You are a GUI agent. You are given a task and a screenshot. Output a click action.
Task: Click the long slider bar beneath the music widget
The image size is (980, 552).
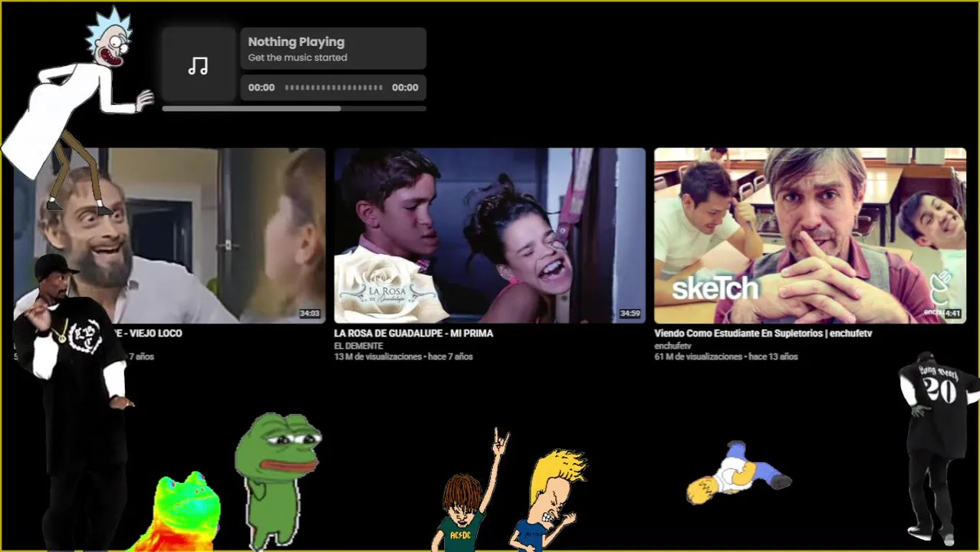click(x=294, y=109)
